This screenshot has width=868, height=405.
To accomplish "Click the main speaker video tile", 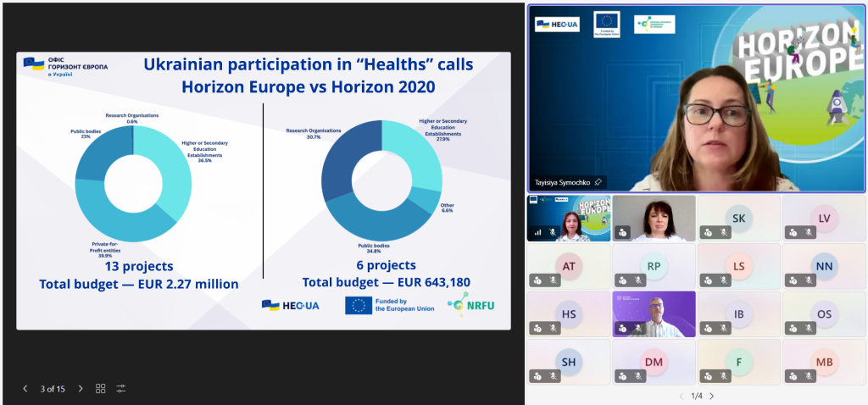I will tap(697, 98).
